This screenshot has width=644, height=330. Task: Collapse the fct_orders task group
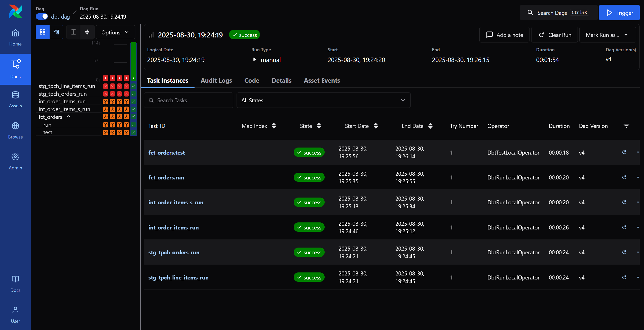(68, 117)
